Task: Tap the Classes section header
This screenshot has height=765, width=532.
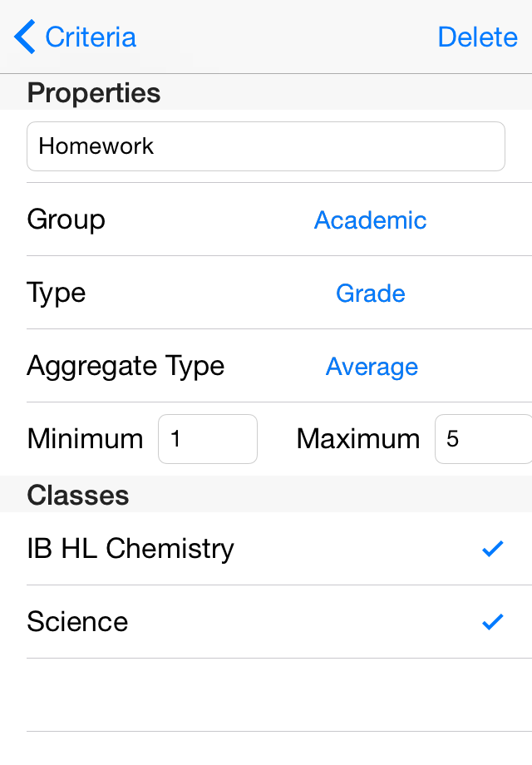Action: (x=78, y=496)
